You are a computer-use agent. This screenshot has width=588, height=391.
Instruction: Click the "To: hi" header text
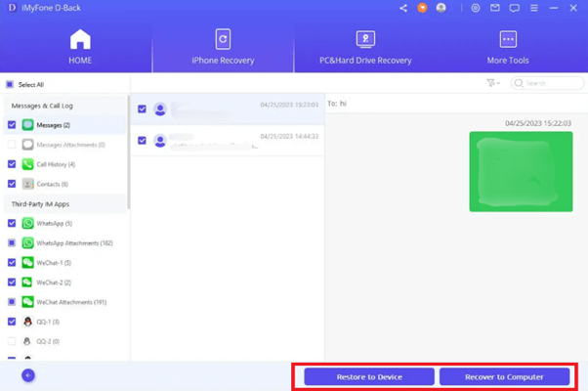(x=337, y=104)
